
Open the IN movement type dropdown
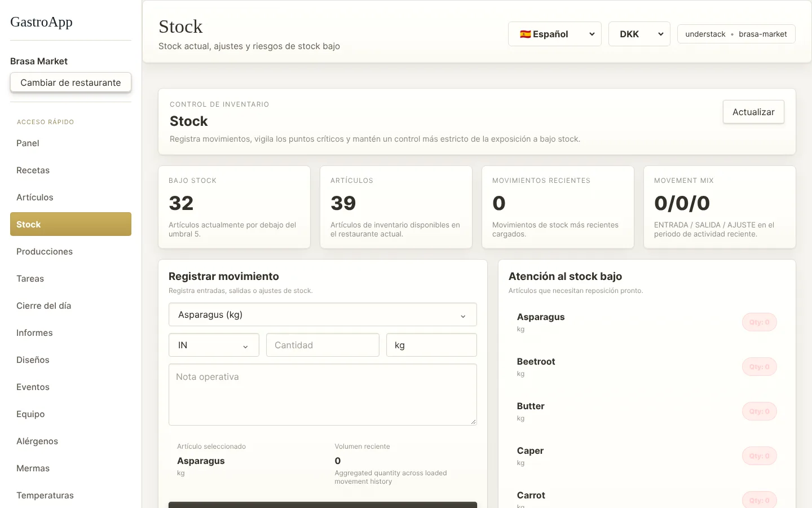click(214, 345)
